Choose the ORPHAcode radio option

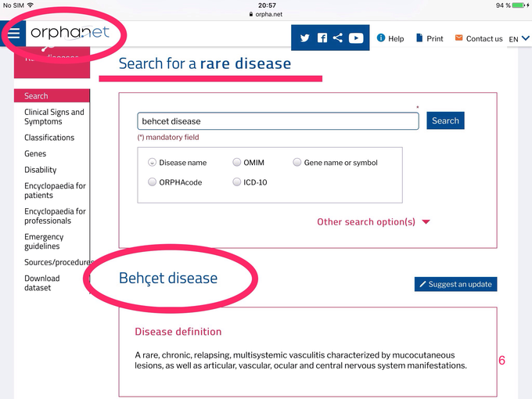click(x=152, y=182)
